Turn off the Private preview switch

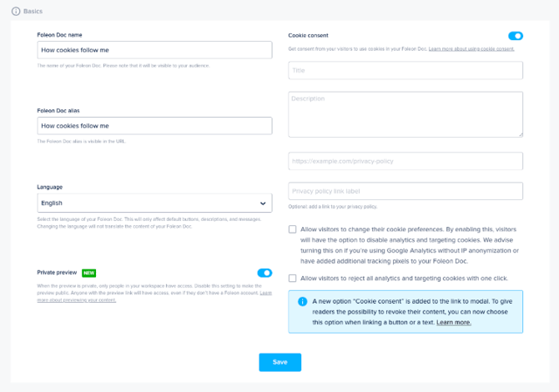[x=264, y=273]
